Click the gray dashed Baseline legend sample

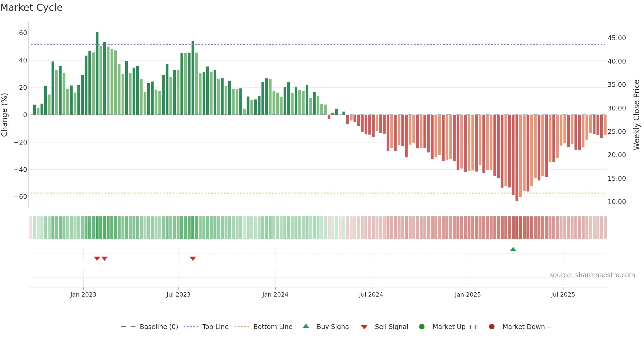coord(128,327)
